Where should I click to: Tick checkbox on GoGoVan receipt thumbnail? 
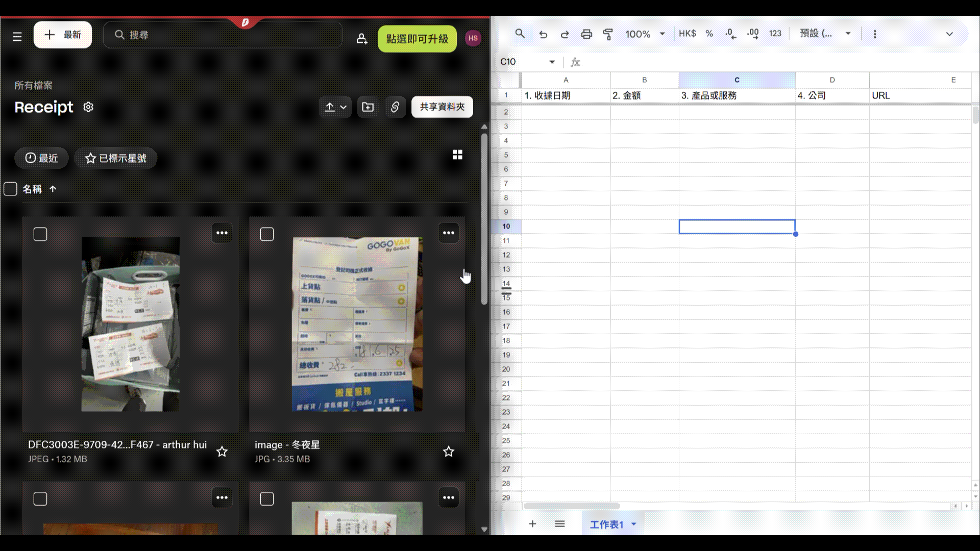pyautogui.click(x=267, y=234)
